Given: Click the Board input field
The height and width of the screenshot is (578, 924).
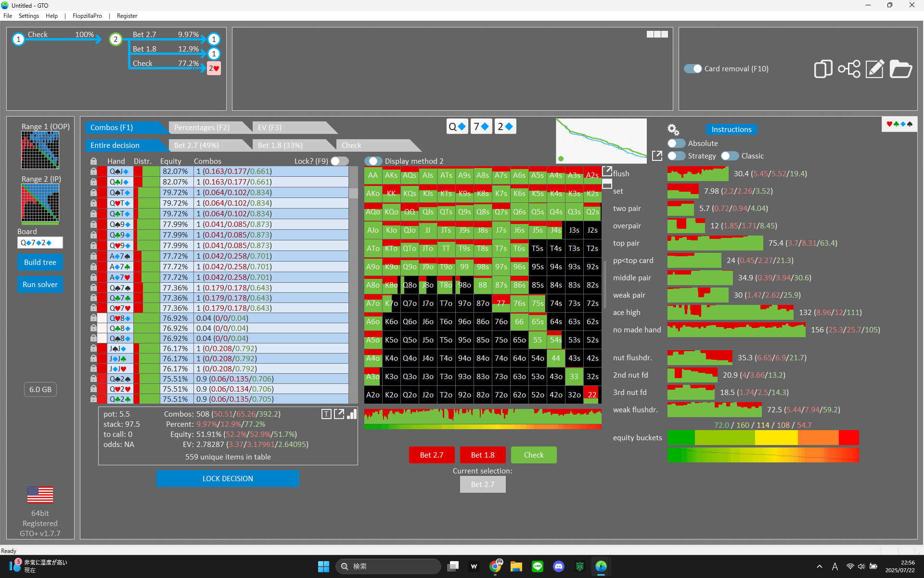Looking at the screenshot, I should pos(40,243).
